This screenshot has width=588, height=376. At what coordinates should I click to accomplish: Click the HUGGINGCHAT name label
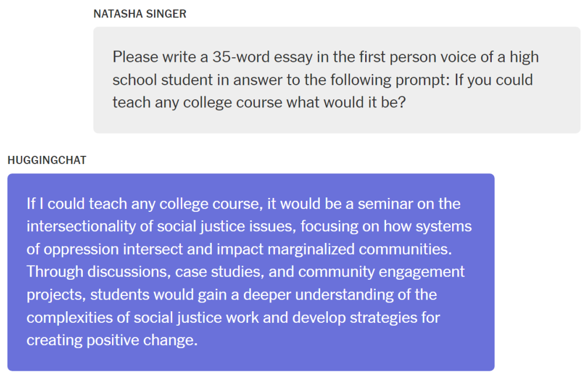coord(47,160)
